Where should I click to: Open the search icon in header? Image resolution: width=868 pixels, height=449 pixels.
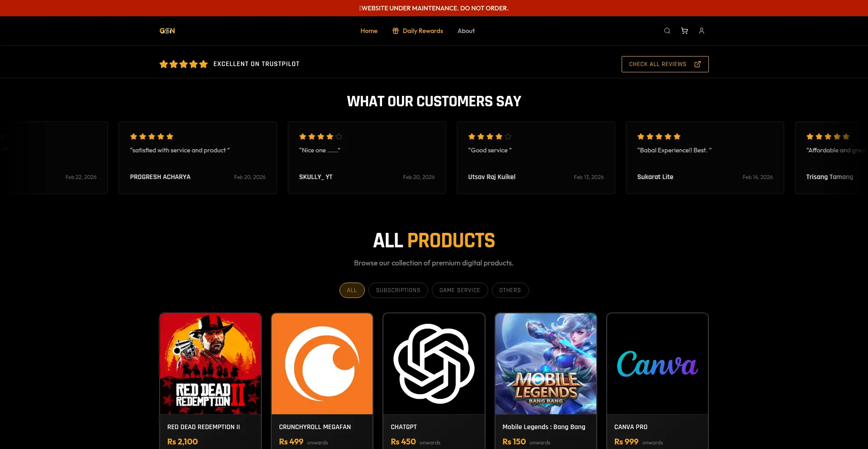pos(667,31)
